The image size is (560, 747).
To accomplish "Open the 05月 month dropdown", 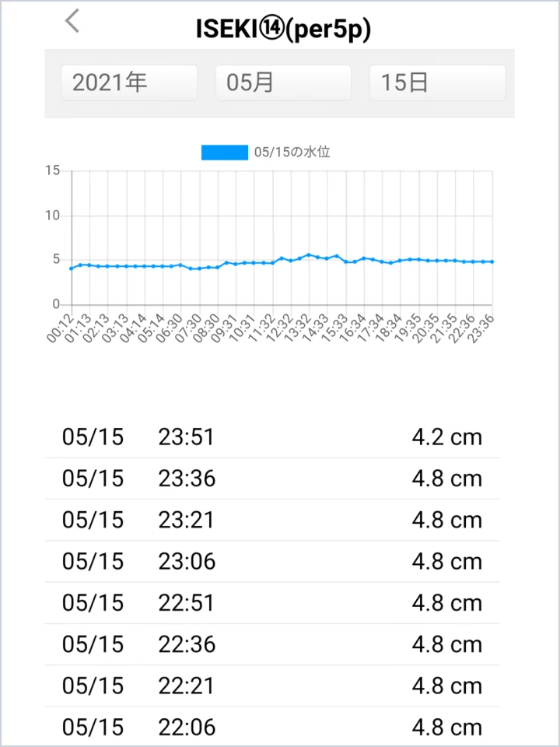I will pos(283,82).
